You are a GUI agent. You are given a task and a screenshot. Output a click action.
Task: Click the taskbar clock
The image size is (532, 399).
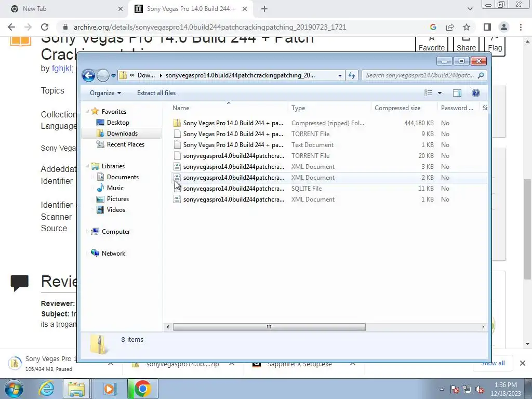[505, 389]
